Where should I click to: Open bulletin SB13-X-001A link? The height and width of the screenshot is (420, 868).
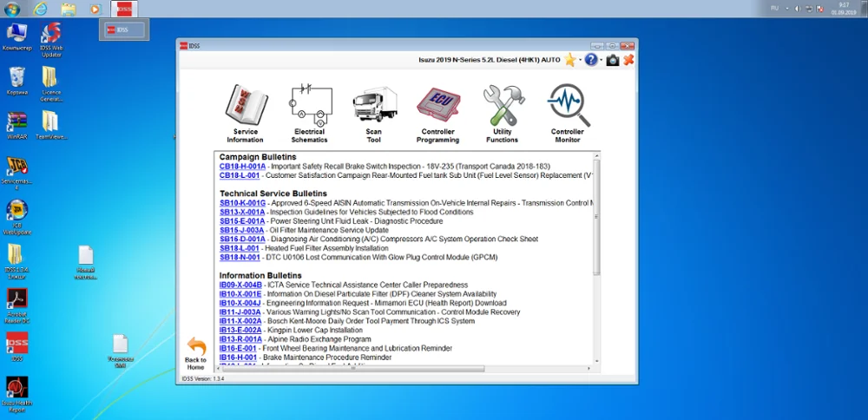(x=242, y=212)
